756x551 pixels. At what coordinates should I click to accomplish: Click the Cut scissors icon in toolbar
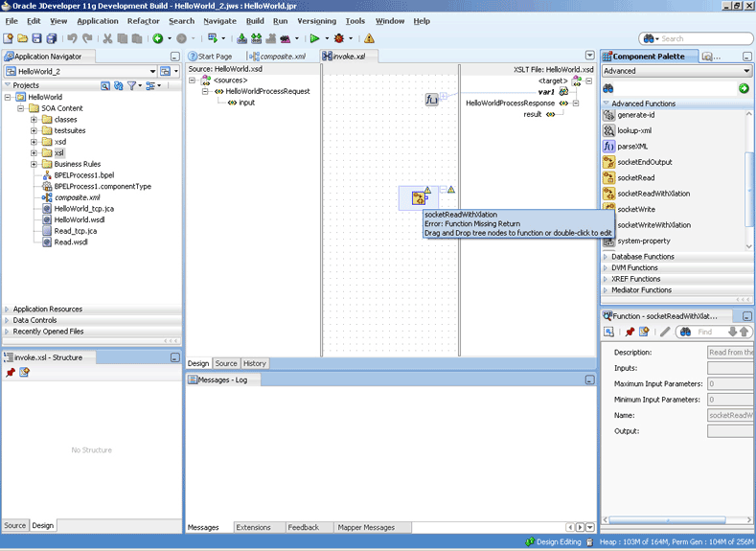(107, 38)
